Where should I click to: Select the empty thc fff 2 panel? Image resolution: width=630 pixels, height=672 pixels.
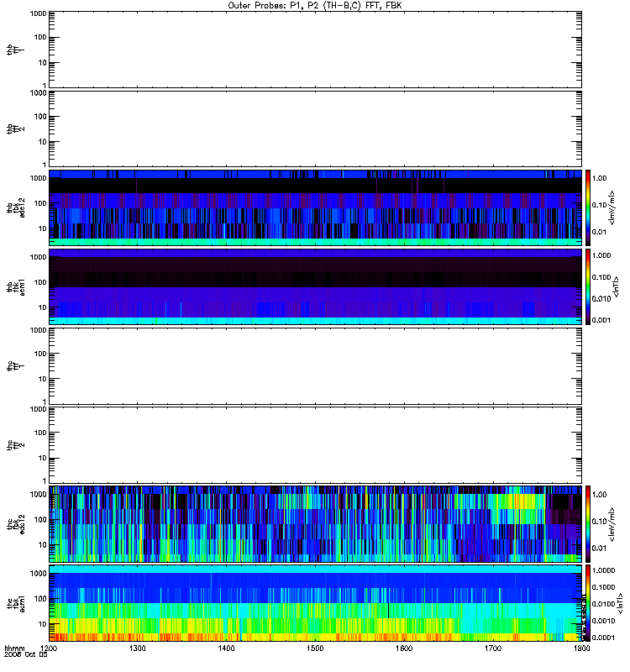[x=315, y=445]
